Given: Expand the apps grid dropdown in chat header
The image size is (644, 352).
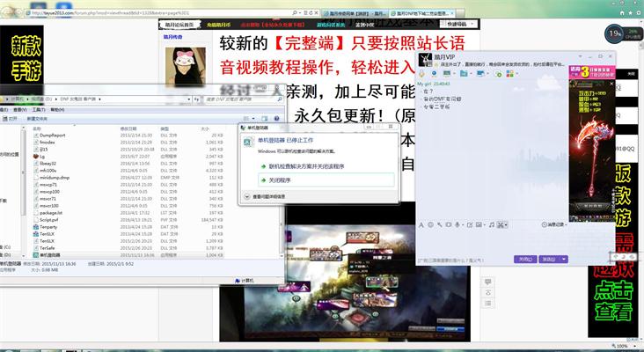Looking at the screenshot, I should click(516, 74).
